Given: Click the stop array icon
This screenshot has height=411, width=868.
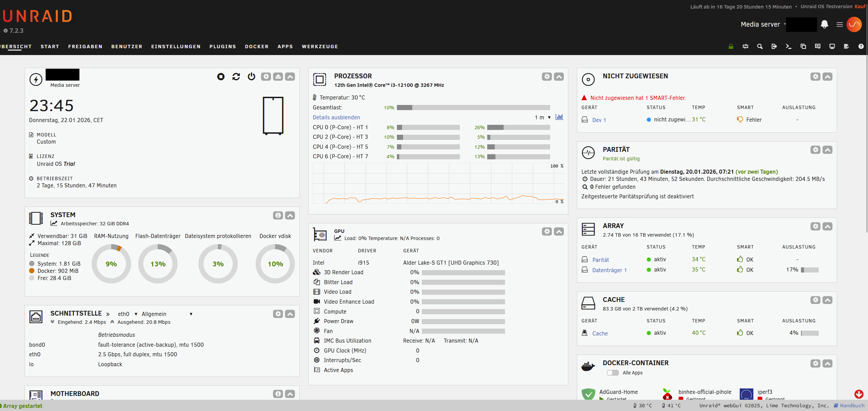Looking at the screenshot, I should point(221,77).
